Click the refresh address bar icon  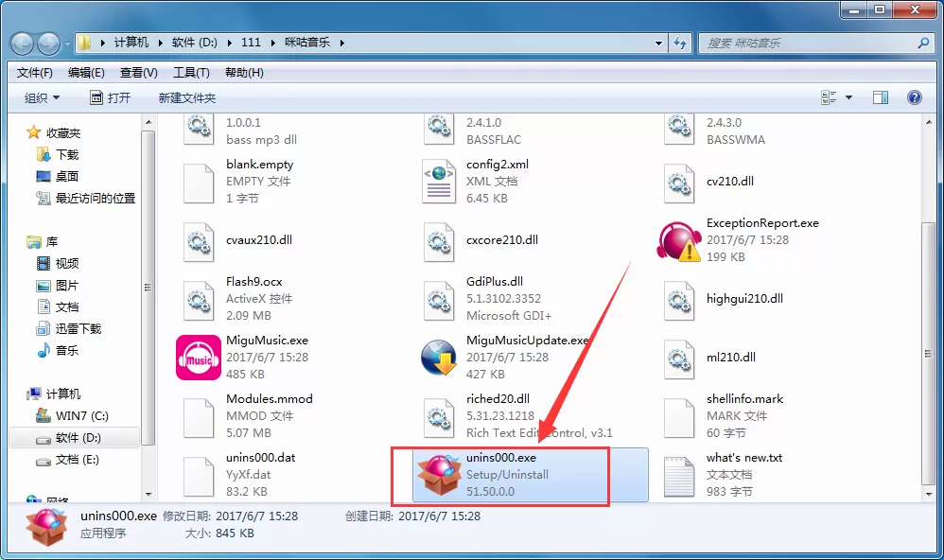680,43
